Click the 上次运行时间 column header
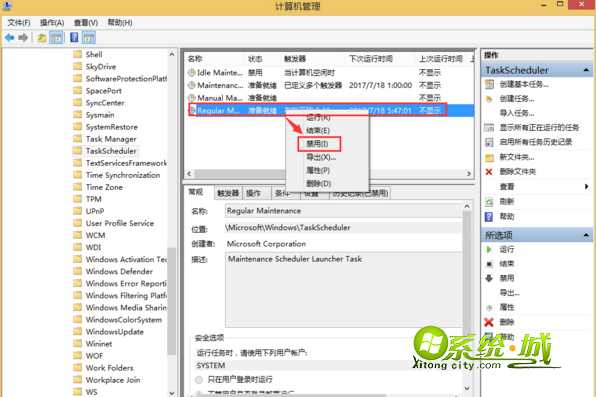The width and height of the screenshot is (596, 397). (x=440, y=59)
